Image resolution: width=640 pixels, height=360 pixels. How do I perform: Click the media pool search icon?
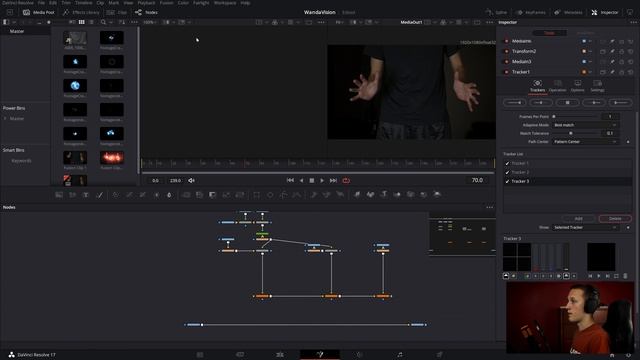(x=103, y=22)
